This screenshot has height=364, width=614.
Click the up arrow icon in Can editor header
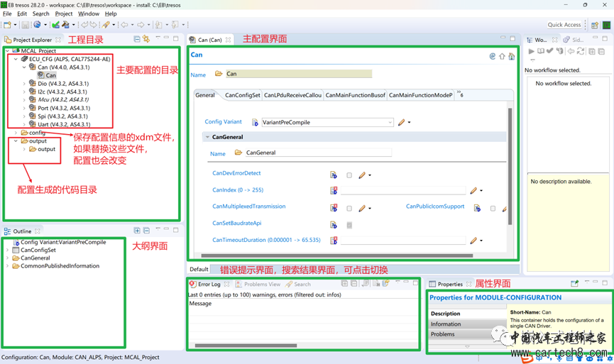(x=502, y=56)
